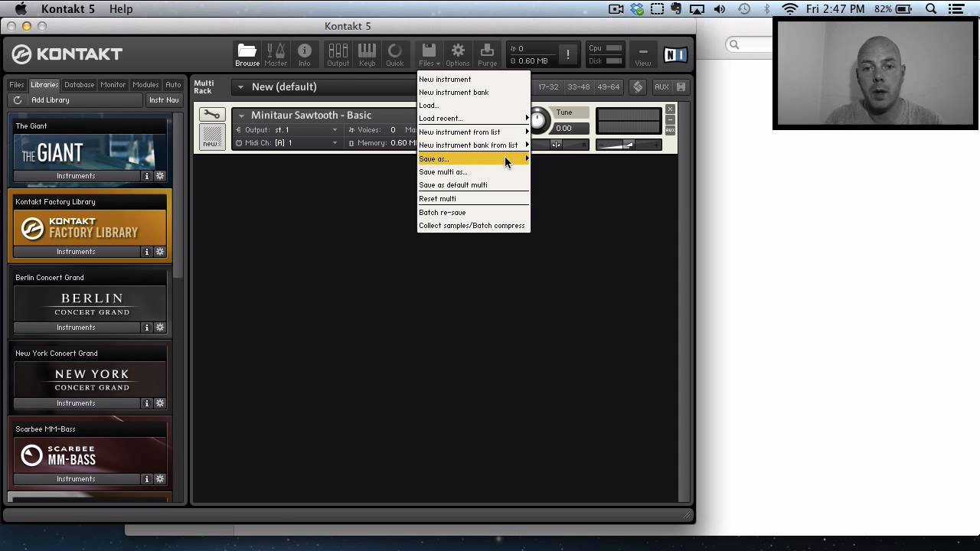Open the Minitaur Sawtooth instrument name dropdown arrow
This screenshot has width=980, height=551.
pyautogui.click(x=241, y=116)
